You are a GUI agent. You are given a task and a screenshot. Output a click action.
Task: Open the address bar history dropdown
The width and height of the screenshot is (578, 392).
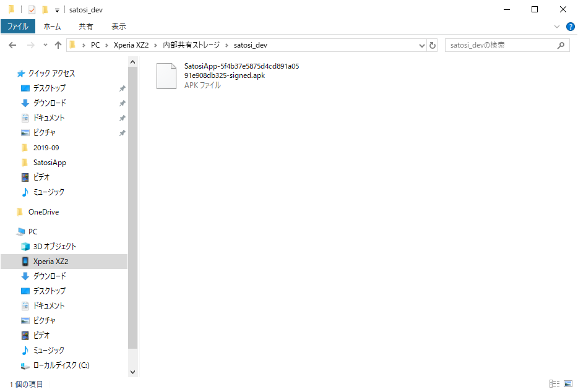[422, 45]
